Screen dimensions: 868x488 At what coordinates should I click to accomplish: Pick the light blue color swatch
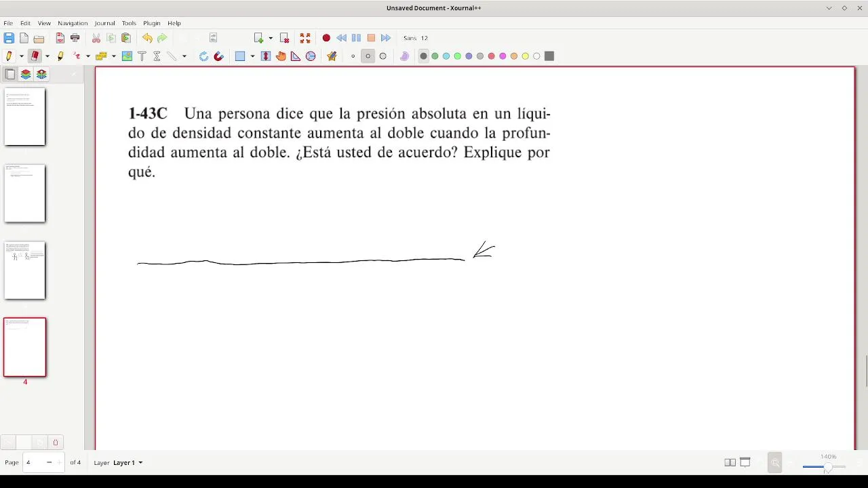click(446, 56)
